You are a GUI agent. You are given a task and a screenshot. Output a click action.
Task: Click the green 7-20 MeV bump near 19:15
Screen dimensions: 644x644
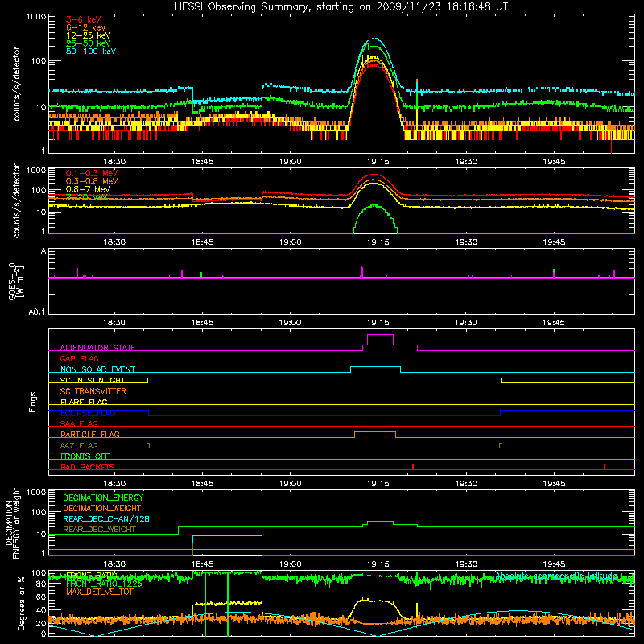375,218
